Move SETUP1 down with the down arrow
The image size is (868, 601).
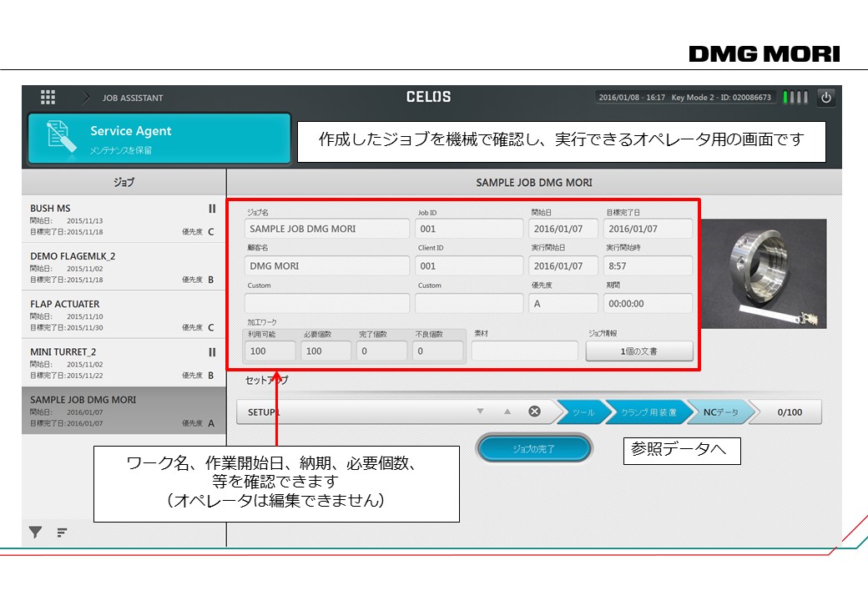coord(480,412)
